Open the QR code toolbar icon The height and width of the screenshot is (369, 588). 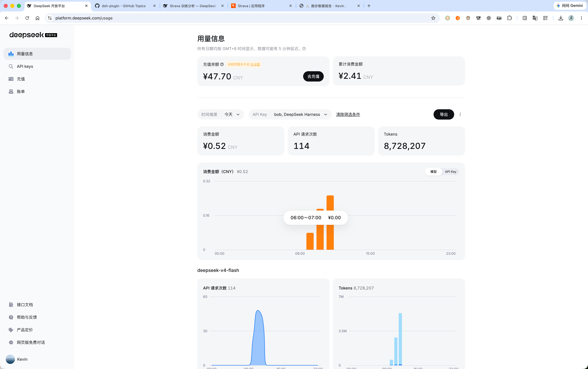point(545,18)
